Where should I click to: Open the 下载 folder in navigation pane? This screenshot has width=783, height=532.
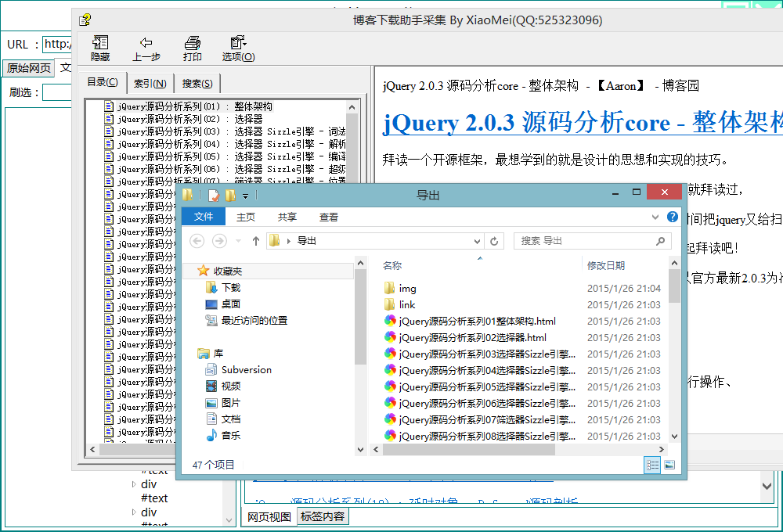pos(223,287)
